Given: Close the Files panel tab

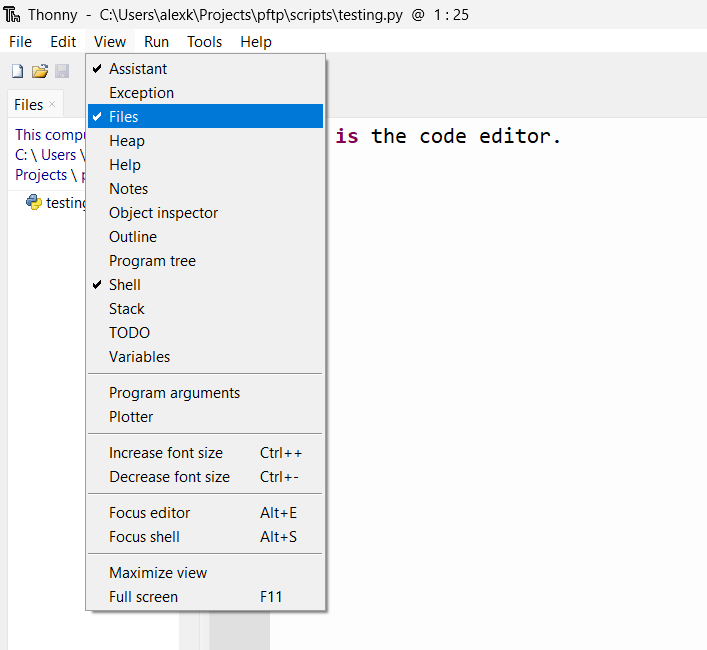Looking at the screenshot, I should pyautogui.click(x=52, y=104).
